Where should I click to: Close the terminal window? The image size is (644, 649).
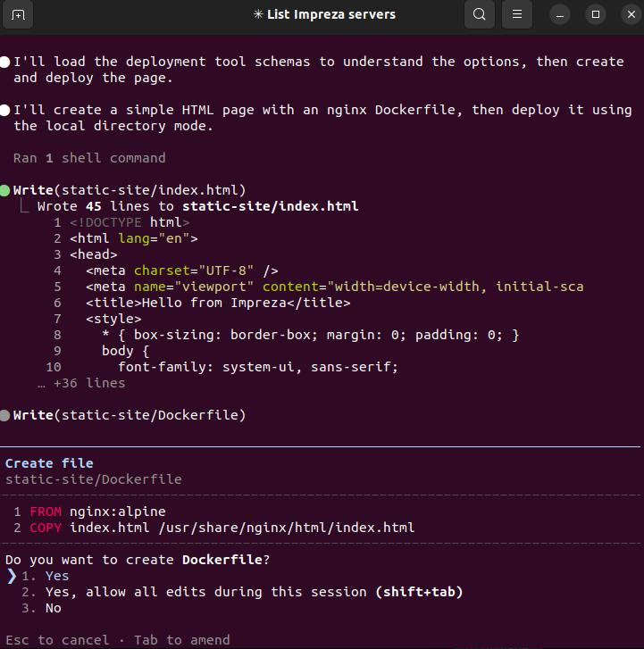[631, 15]
